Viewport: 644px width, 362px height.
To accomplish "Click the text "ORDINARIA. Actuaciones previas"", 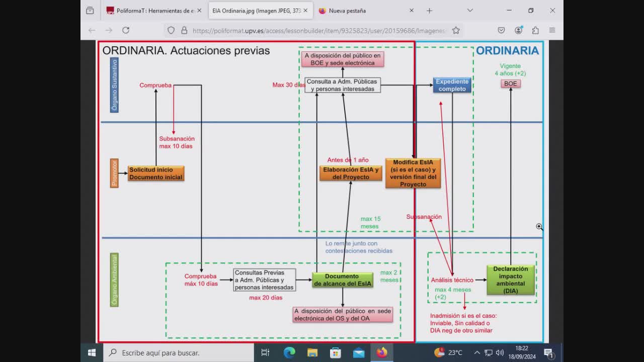I will coord(186,51).
